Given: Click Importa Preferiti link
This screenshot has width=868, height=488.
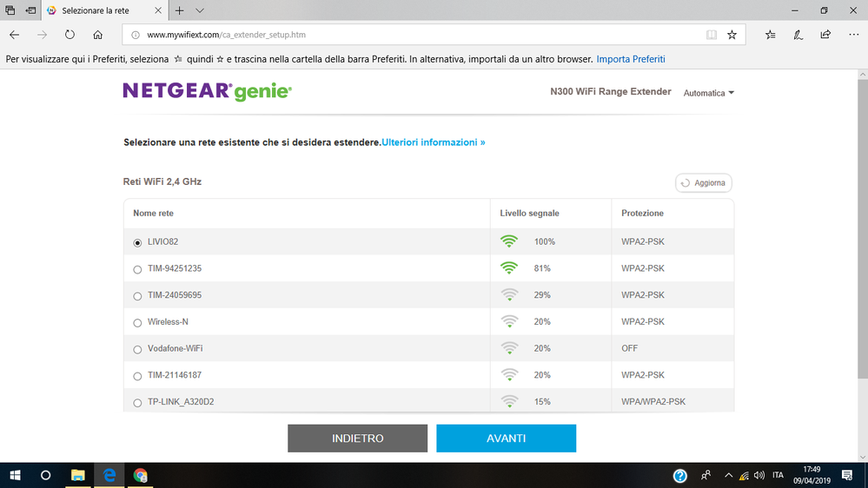Looking at the screenshot, I should click(631, 59).
